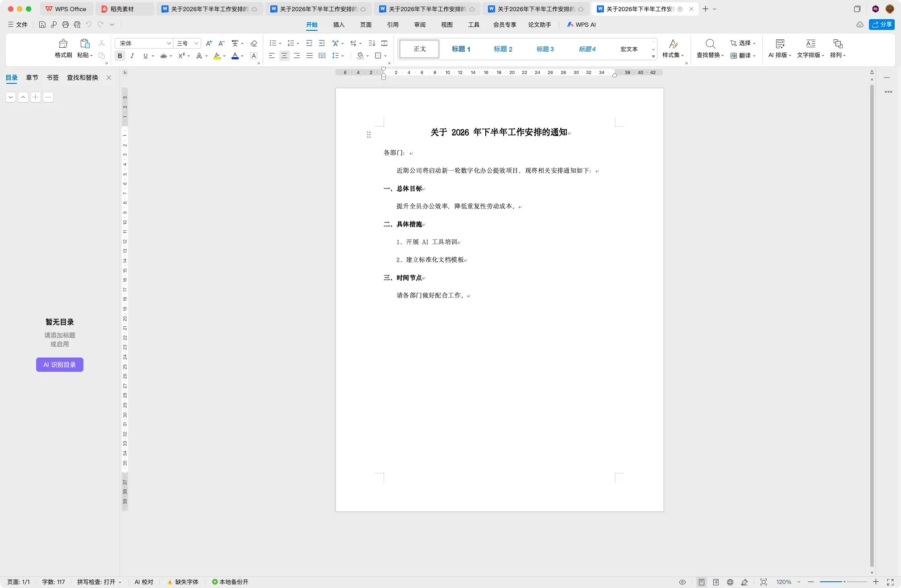This screenshot has width=901, height=588.
Task: Toggle Bold formatting
Action: click(x=120, y=56)
